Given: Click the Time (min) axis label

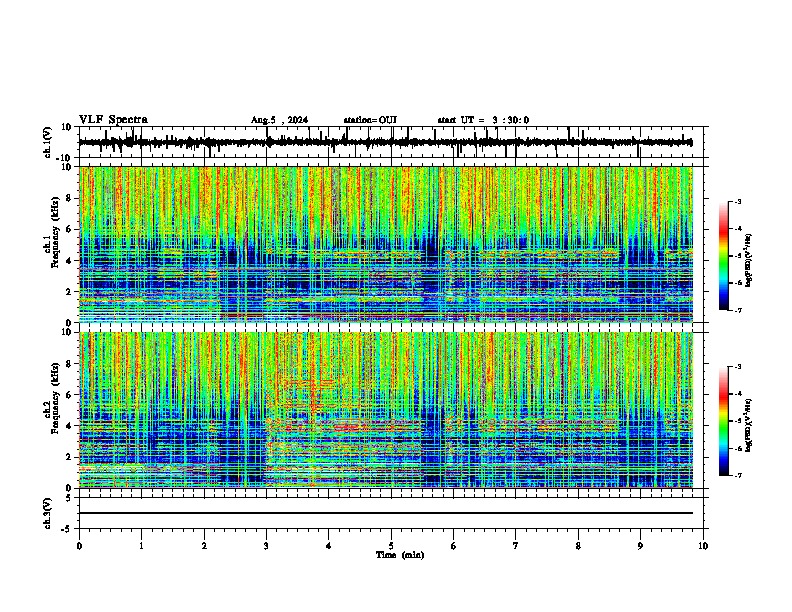Looking at the screenshot, I should [400, 555].
